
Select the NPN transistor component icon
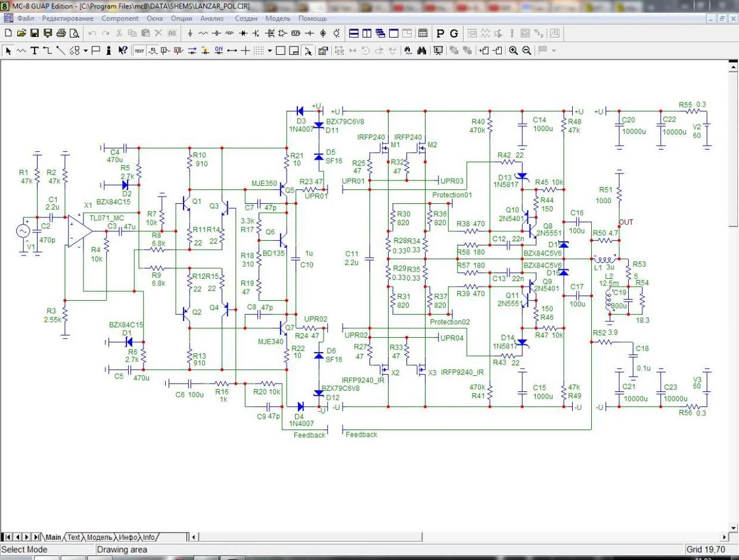pos(256,33)
